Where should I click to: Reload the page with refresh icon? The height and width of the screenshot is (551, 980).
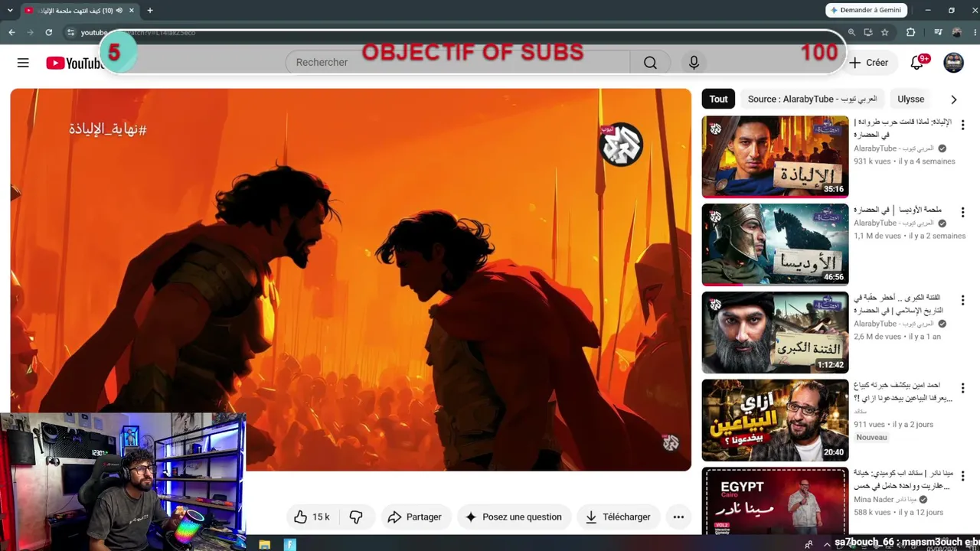click(x=49, y=32)
